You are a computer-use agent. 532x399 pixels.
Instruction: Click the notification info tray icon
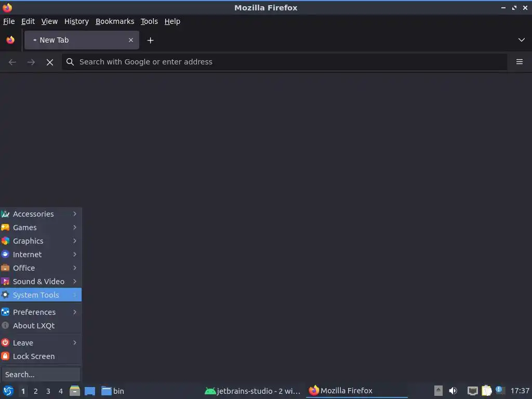pos(499,390)
